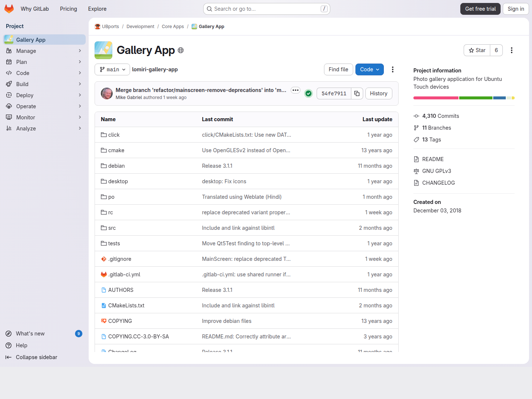
Task: Click the click folder icon
Action: [104, 135]
